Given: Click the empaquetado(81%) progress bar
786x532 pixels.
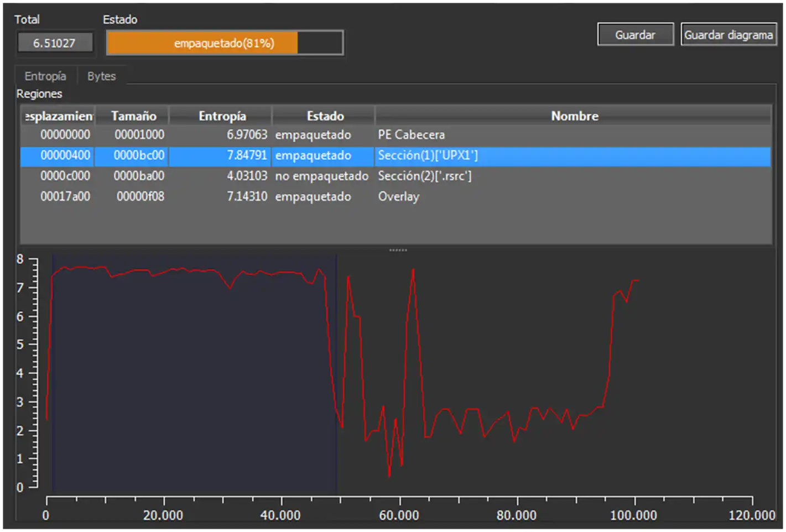Looking at the screenshot, I should point(225,43).
